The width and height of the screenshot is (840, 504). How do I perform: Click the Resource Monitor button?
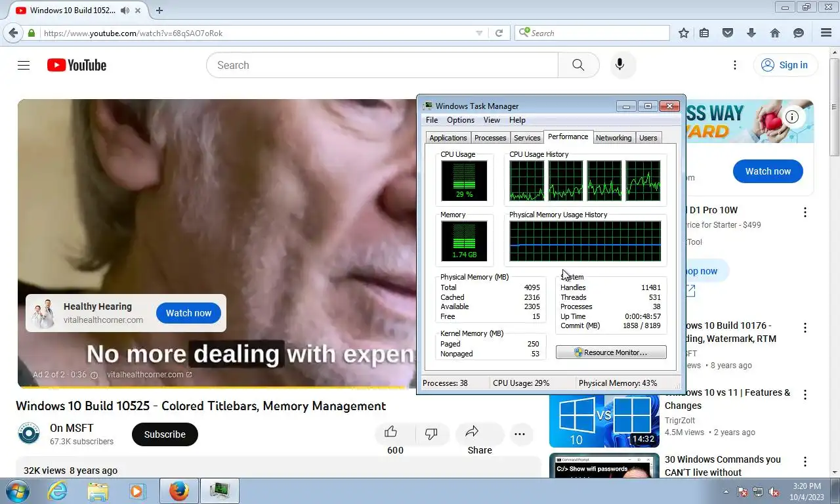coord(611,352)
